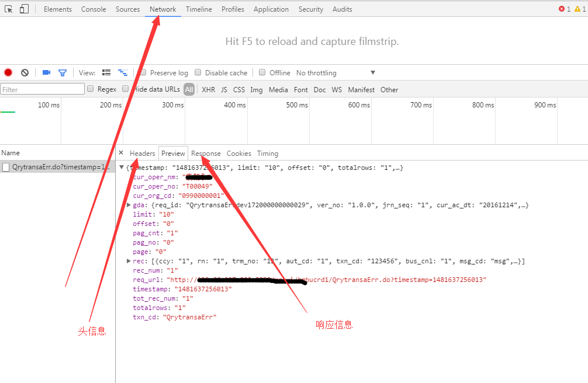Click into the Filter text field
This screenshot has width=588, height=383.
point(42,89)
